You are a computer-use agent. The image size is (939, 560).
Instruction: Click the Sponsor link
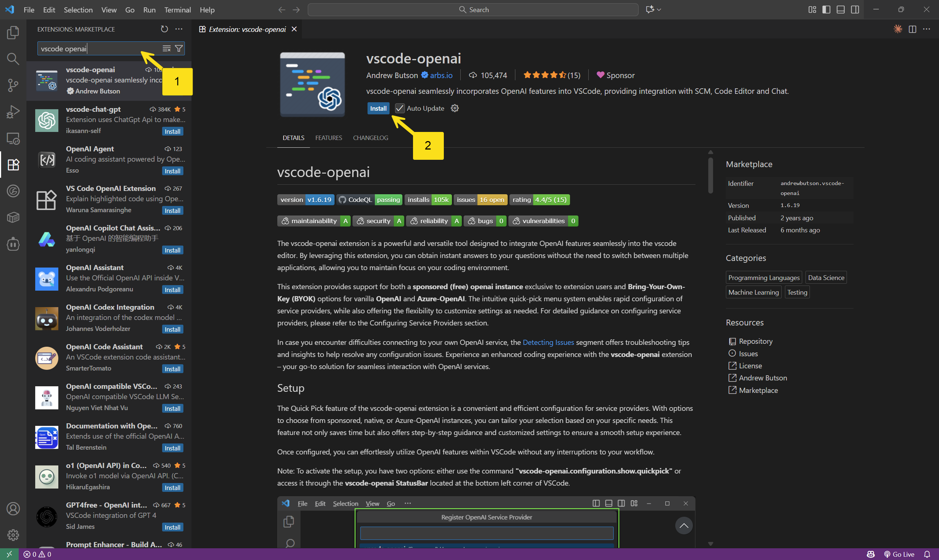point(615,75)
